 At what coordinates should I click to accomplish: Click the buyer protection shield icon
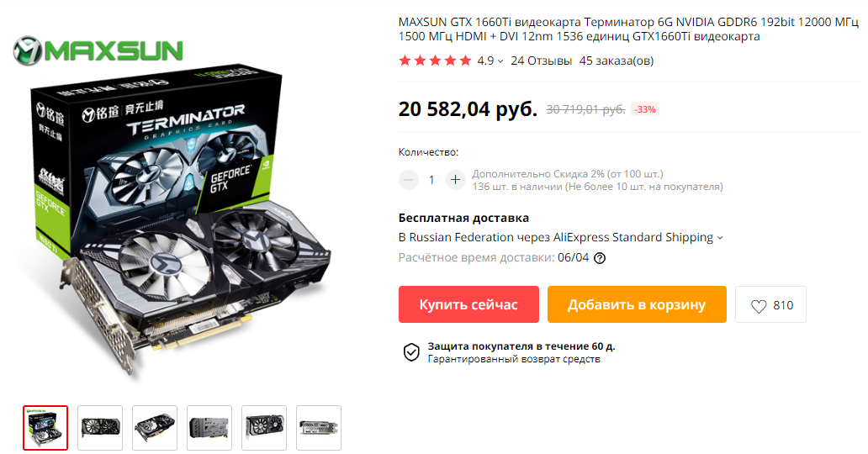pos(411,352)
